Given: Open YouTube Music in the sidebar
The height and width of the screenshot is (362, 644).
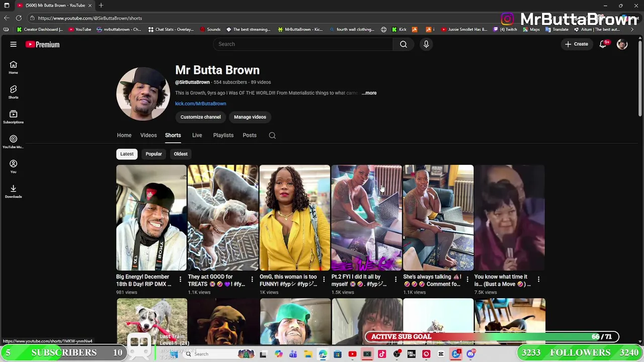Looking at the screenshot, I should 13,141.
